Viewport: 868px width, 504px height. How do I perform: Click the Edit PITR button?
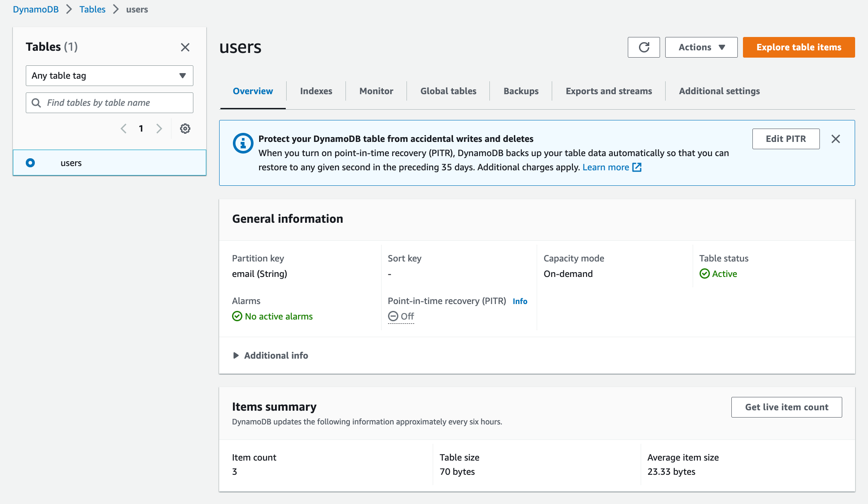786,139
